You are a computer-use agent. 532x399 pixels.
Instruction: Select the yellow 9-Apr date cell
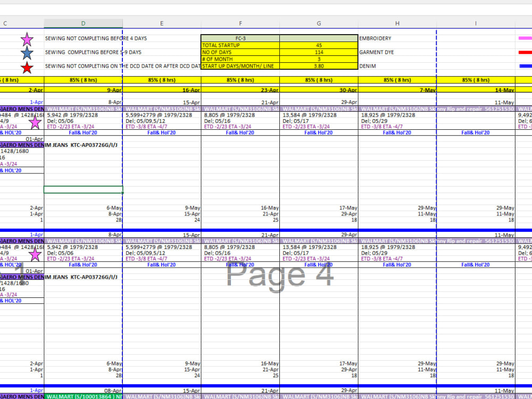(83, 90)
